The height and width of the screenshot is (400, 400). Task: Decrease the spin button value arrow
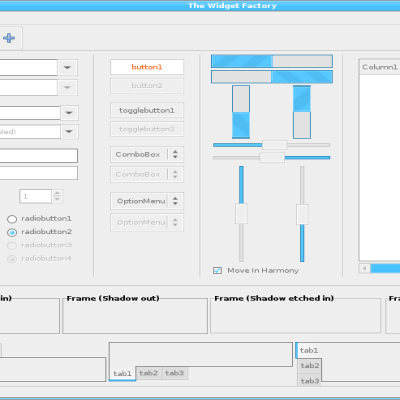click(57, 199)
